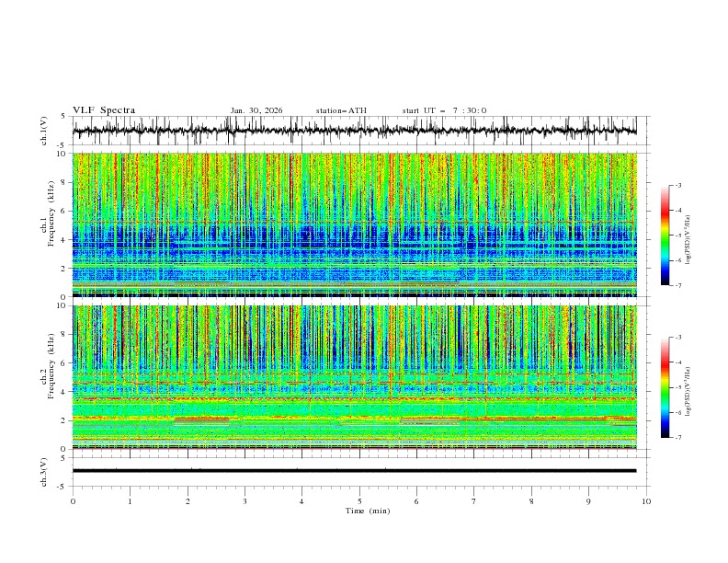Image resolution: width=728 pixels, height=563 pixels.
Task: Click the log(PSD) label beside ch.1 color bar
Action: pyautogui.click(x=688, y=240)
